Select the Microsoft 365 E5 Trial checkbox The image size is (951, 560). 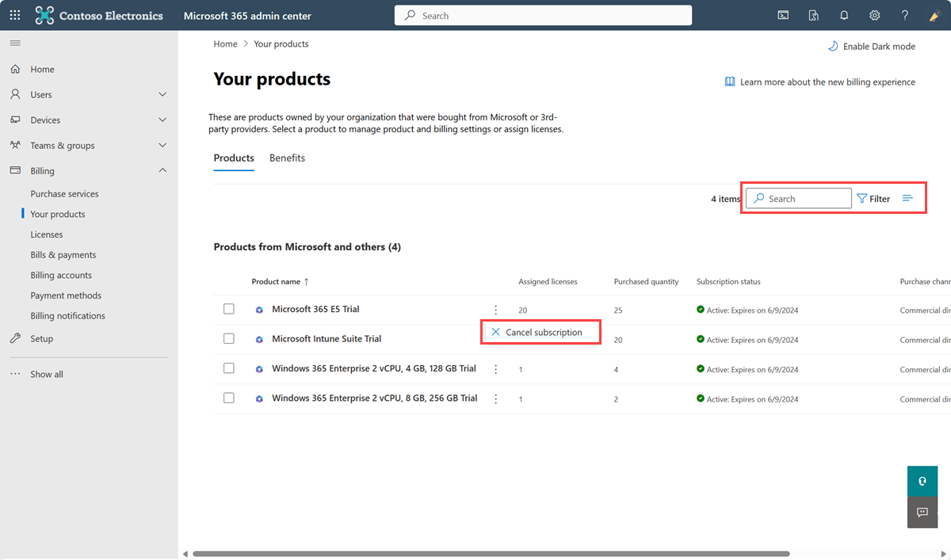coord(229,309)
